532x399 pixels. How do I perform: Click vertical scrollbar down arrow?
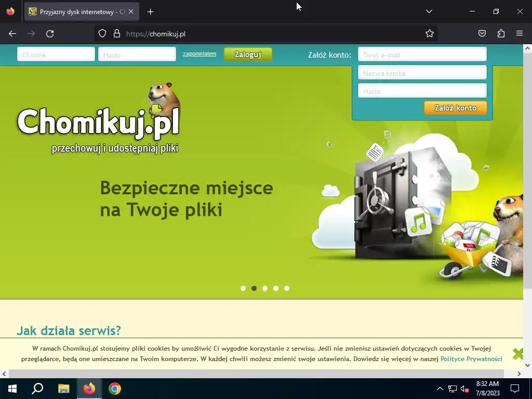(528, 365)
